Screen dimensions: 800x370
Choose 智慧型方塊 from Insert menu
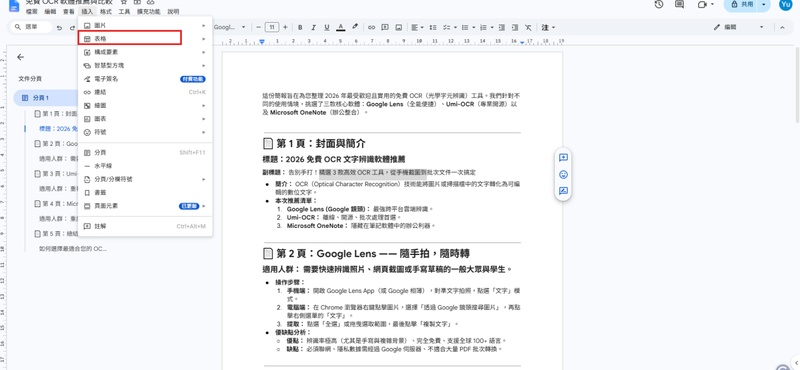click(145, 65)
